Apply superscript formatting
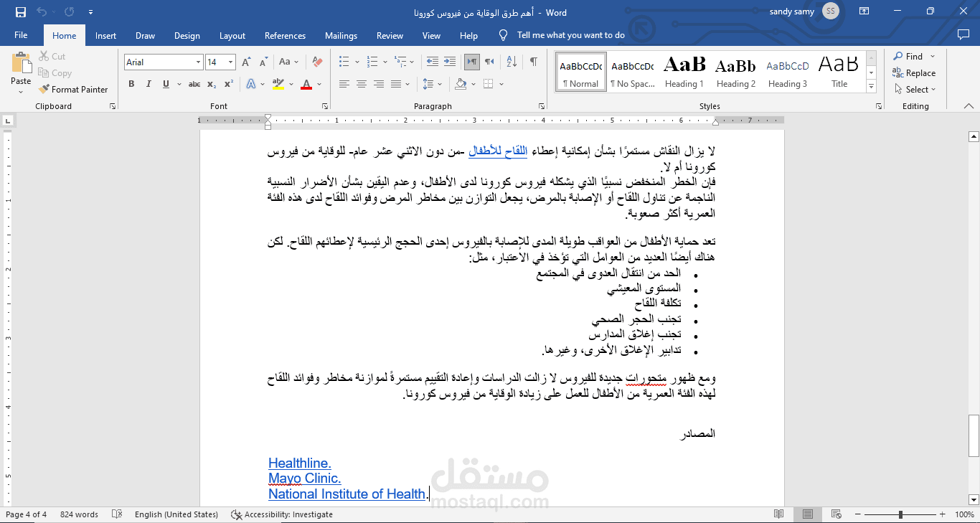 (228, 84)
